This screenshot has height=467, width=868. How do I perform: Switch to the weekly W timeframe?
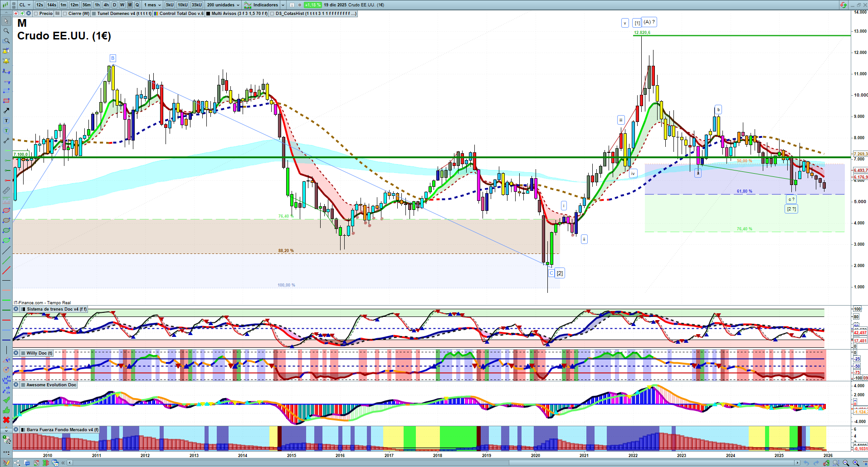[x=122, y=5]
